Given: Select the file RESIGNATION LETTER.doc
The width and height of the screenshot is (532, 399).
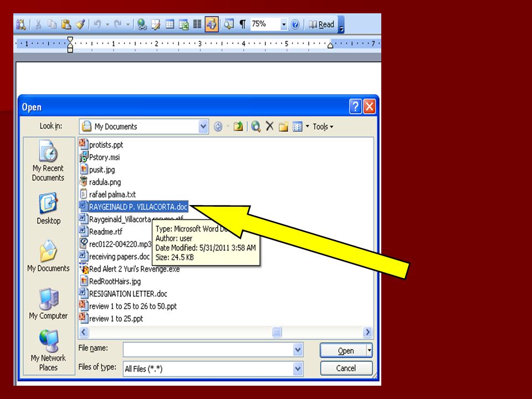Looking at the screenshot, I should point(123,294).
